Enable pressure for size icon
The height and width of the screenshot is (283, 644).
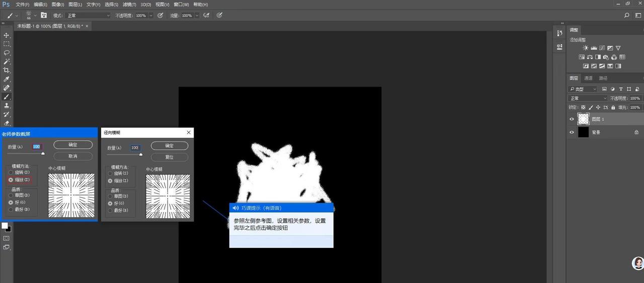219,16
